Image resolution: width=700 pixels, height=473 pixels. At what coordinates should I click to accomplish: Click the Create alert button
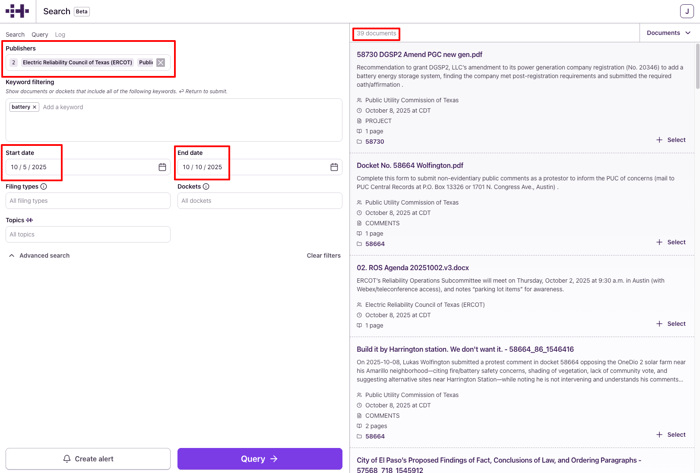tap(88, 459)
